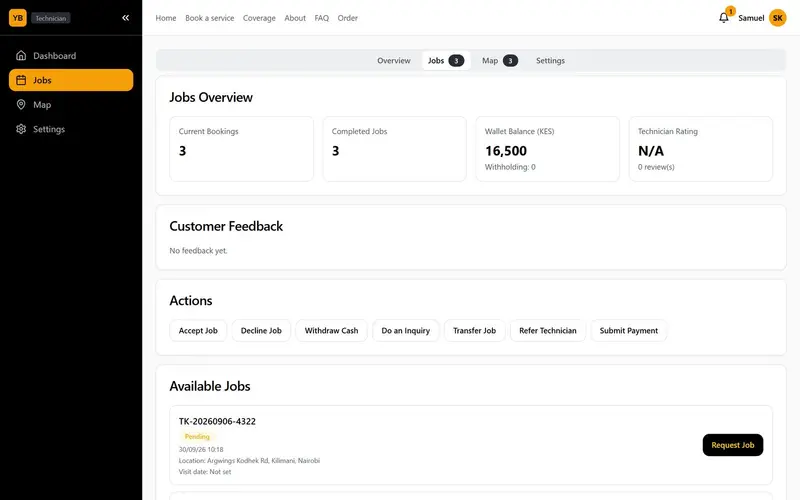Click the Technician role badge

[51, 18]
